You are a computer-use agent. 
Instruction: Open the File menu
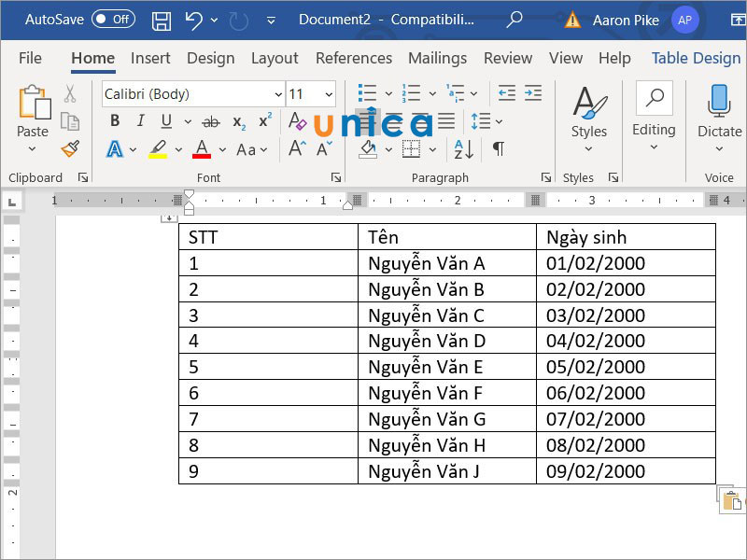30,58
